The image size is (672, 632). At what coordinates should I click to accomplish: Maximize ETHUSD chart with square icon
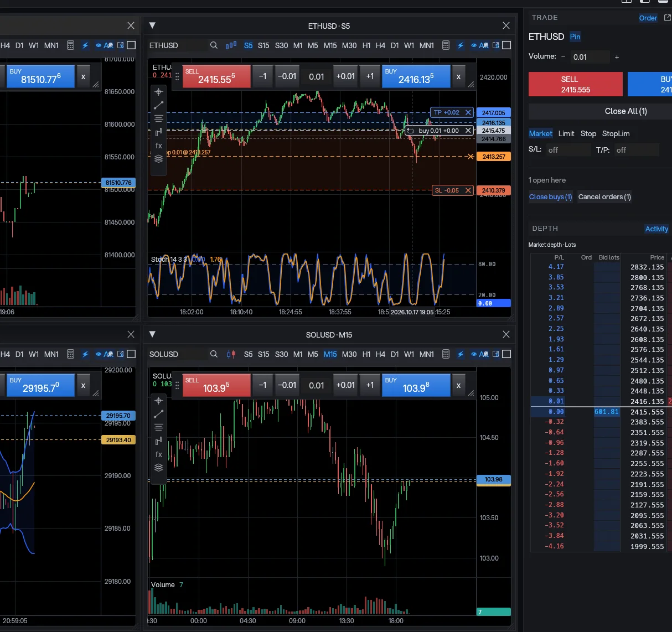point(506,45)
